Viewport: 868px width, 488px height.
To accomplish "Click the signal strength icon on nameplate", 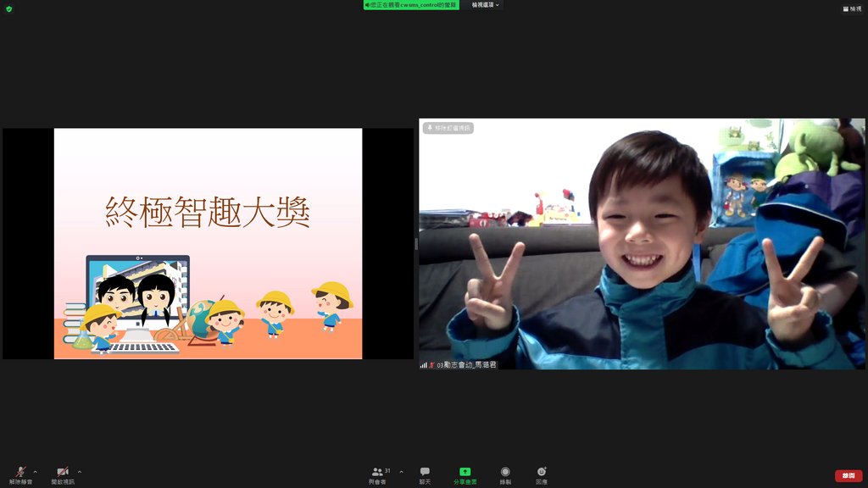I will [424, 364].
